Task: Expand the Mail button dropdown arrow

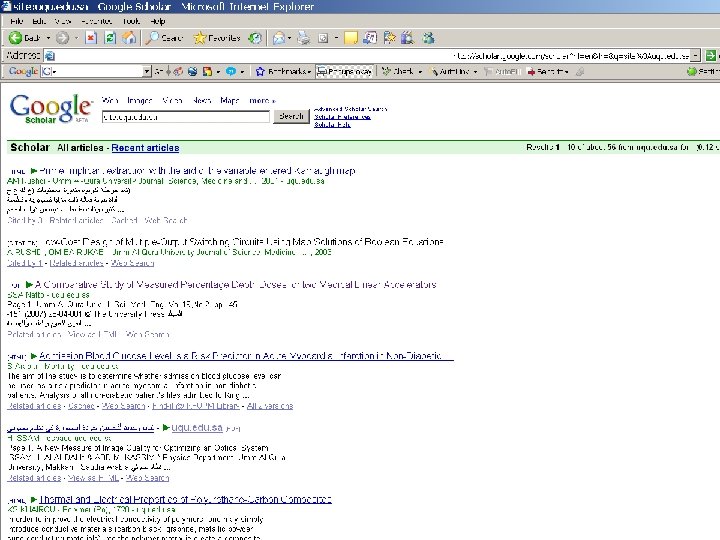Action: pyautogui.click(x=289, y=38)
